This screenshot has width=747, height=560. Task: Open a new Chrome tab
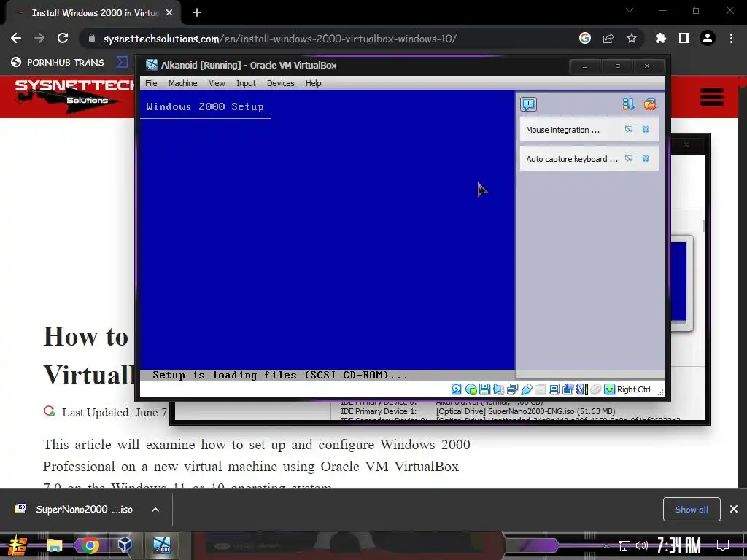[197, 13]
